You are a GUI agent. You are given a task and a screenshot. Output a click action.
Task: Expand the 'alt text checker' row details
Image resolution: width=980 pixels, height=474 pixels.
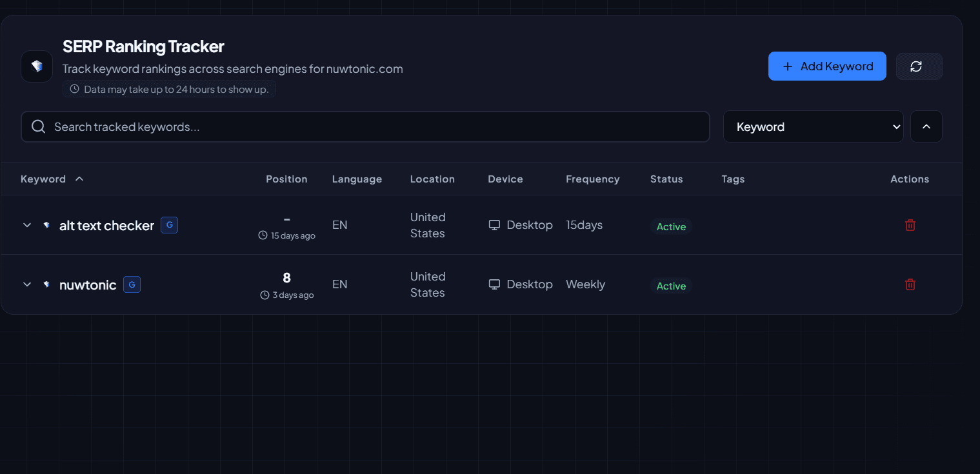pyautogui.click(x=27, y=225)
